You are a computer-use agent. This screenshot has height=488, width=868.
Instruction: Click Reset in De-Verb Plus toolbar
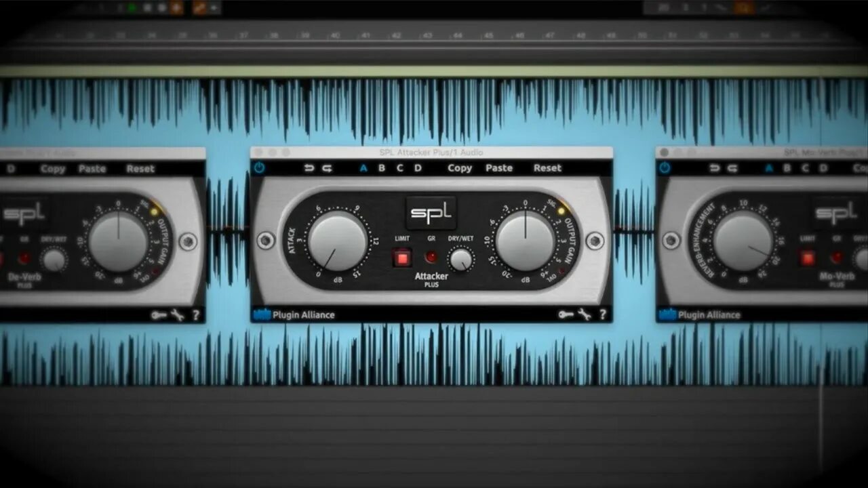click(140, 169)
